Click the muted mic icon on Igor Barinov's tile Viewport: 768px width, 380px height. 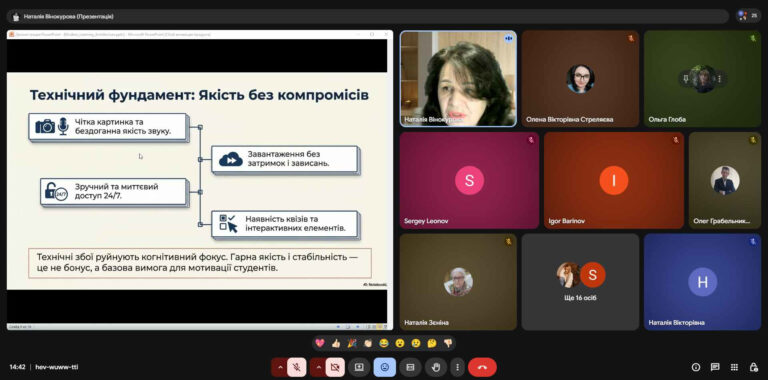(x=675, y=140)
